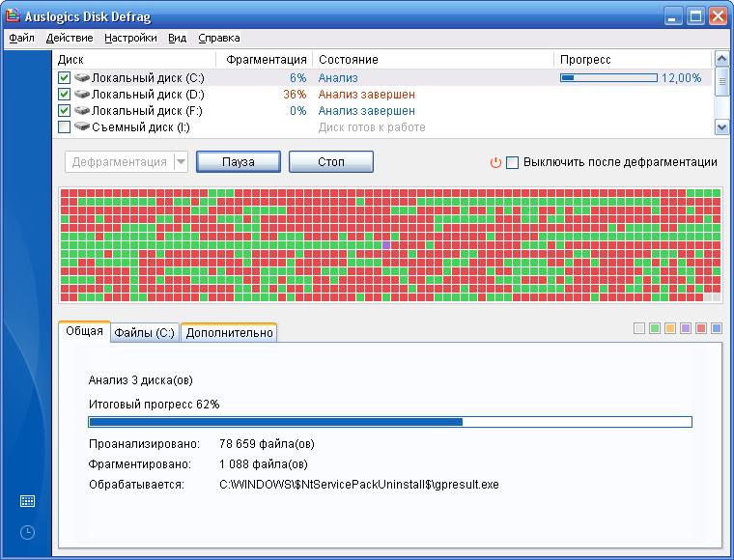Click the disk list scroll down arrow
The width and height of the screenshot is (734, 560).
click(721, 127)
